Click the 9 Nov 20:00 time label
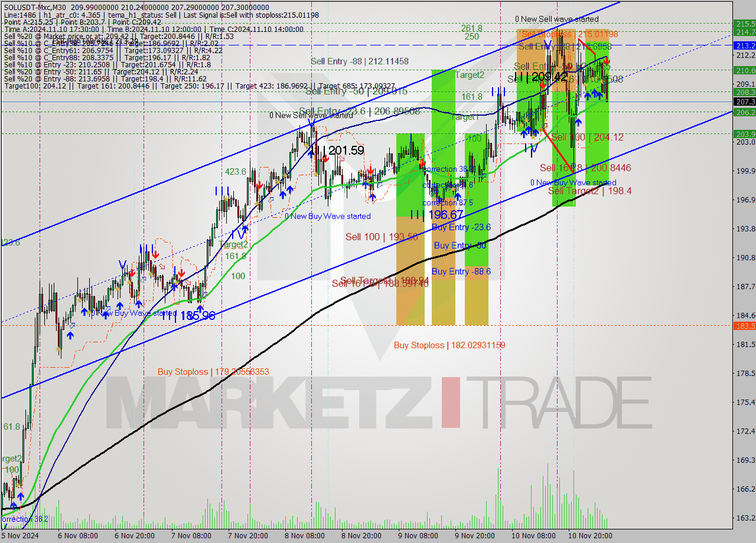Screen dimensions: 756x543 tap(474, 536)
